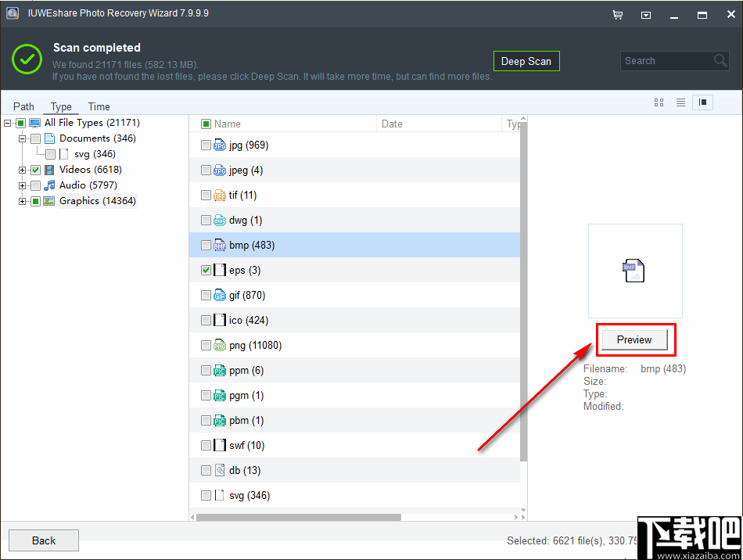Switch to the Path tab
The height and width of the screenshot is (560, 743).
(x=23, y=106)
